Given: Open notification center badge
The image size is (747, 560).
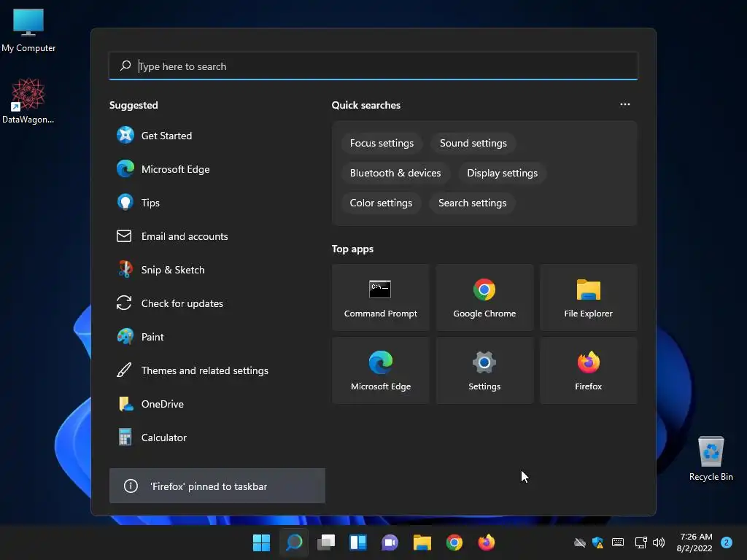Looking at the screenshot, I should coord(726,542).
